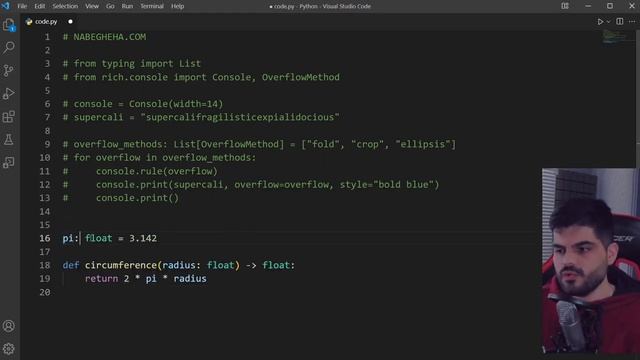The image size is (640, 360).
Task: Open the Help menu
Action: 177,6
